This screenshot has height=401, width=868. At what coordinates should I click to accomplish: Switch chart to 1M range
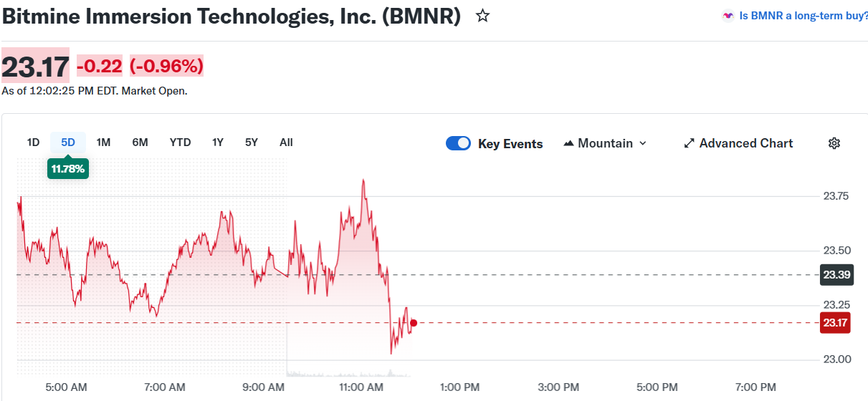tap(103, 142)
